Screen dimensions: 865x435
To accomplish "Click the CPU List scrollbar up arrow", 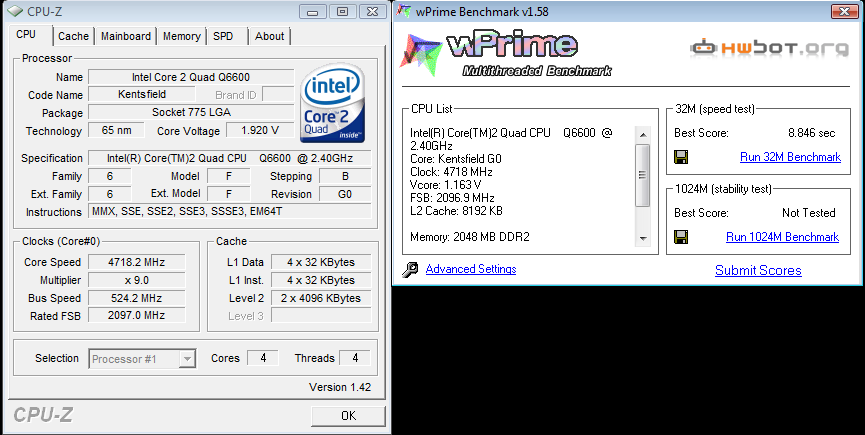I will click(642, 134).
